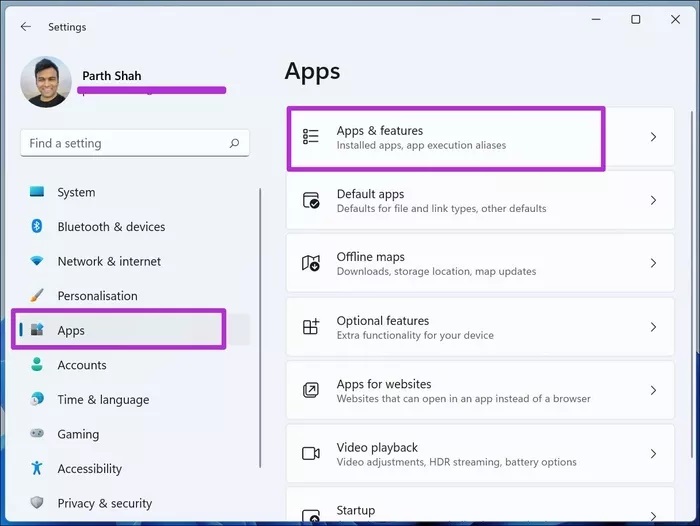The width and height of the screenshot is (700, 526).
Task: Click the search magnifier icon
Action: [235, 143]
